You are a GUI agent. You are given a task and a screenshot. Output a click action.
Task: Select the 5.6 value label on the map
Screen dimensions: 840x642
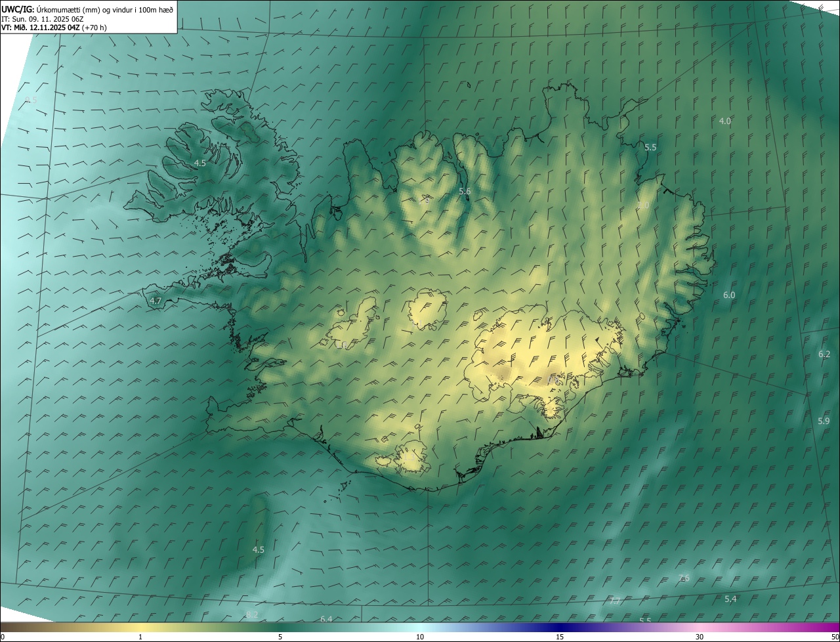pos(465,191)
